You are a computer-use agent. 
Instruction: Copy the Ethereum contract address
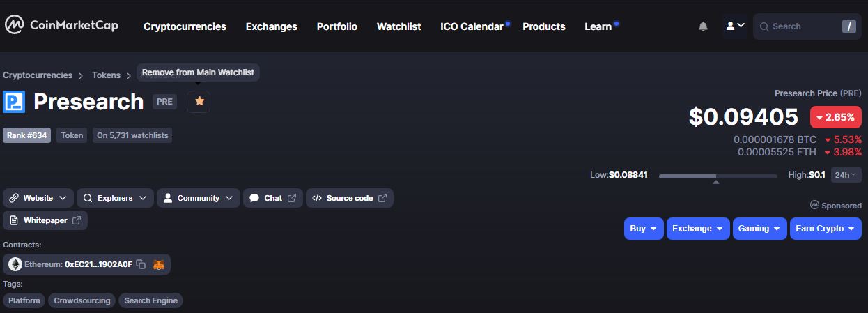141,264
